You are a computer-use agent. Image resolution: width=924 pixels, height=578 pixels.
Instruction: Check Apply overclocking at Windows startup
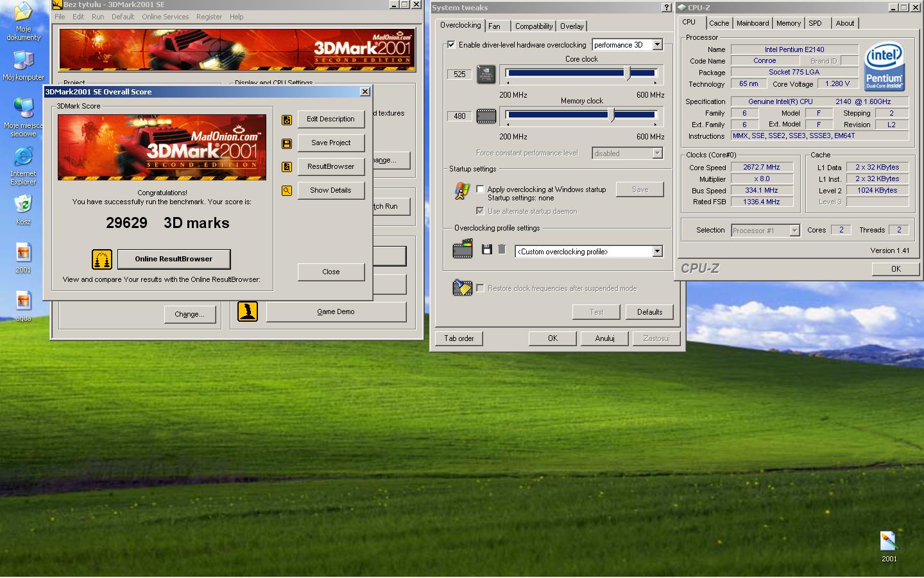click(x=480, y=189)
